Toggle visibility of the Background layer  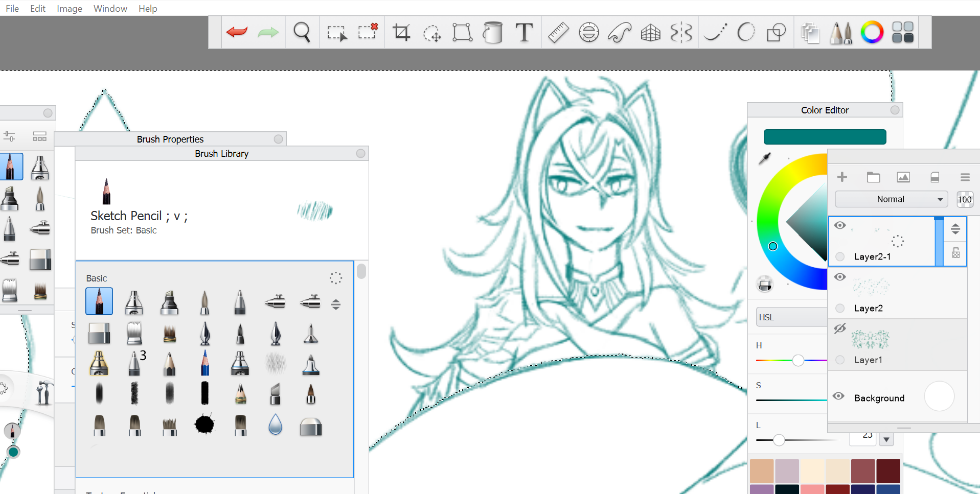(x=838, y=396)
